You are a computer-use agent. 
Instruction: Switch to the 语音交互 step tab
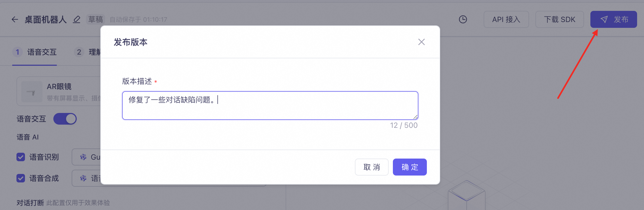click(x=35, y=52)
